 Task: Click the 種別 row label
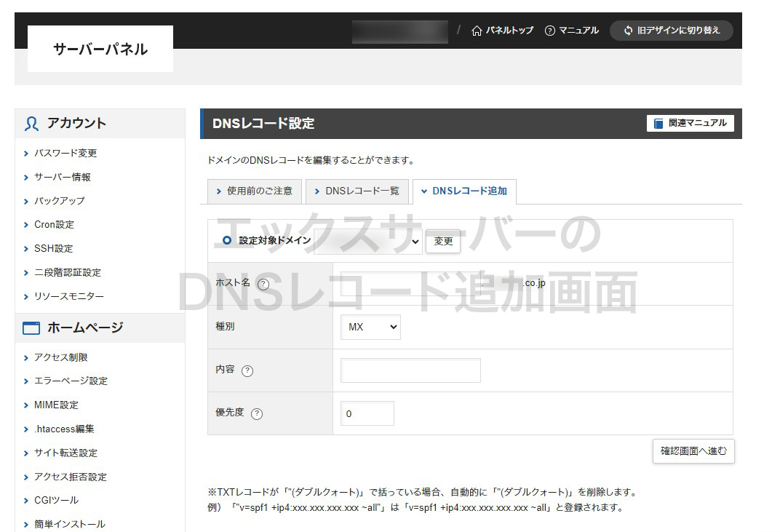tap(225, 327)
